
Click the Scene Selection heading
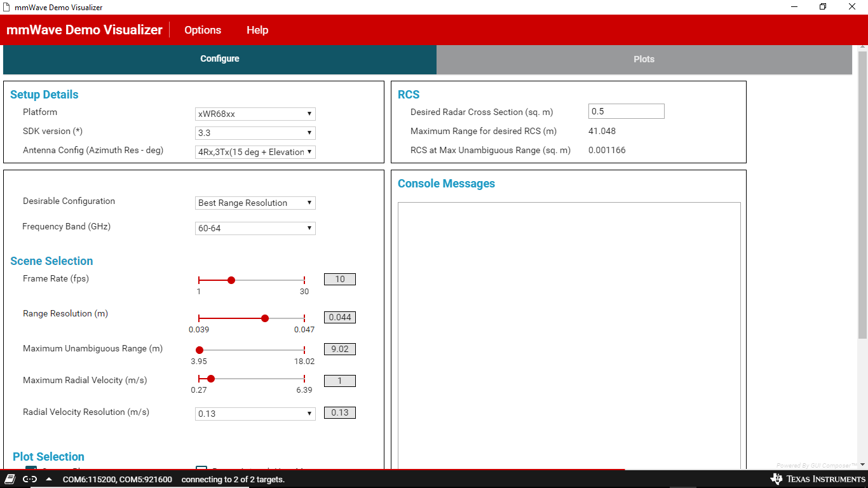[x=51, y=261]
